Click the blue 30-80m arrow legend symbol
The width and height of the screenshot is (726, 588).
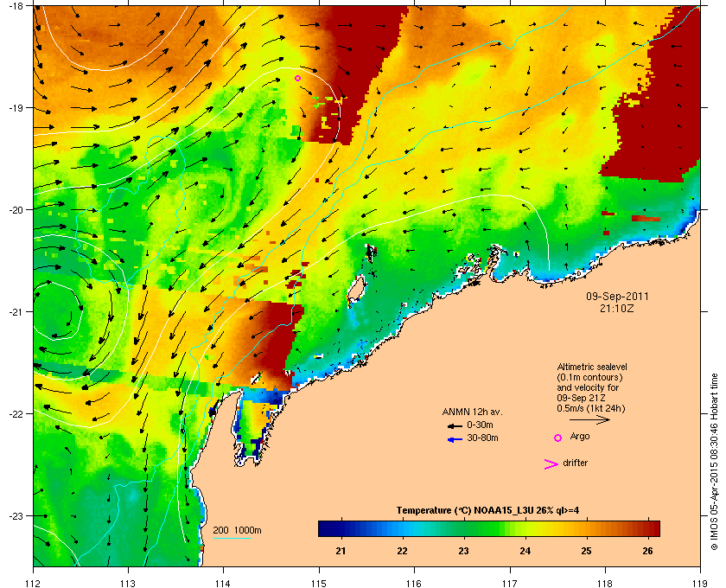455,439
